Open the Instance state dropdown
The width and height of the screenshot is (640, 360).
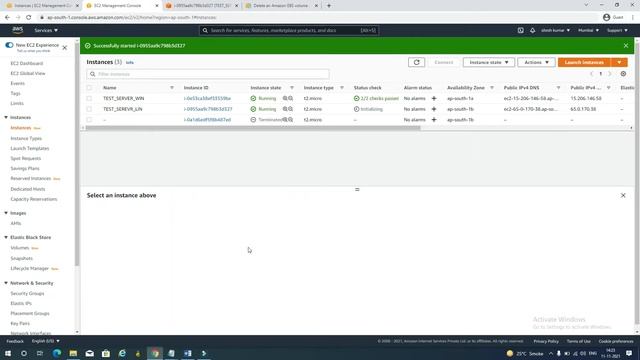pos(489,62)
